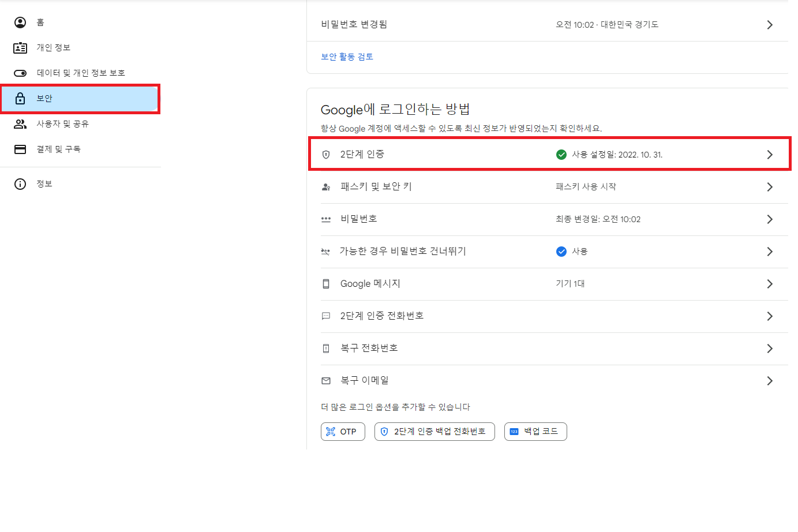Open 개인 정보 in the sidebar
The width and height of the screenshot is (798, 532).
point(80,48)
